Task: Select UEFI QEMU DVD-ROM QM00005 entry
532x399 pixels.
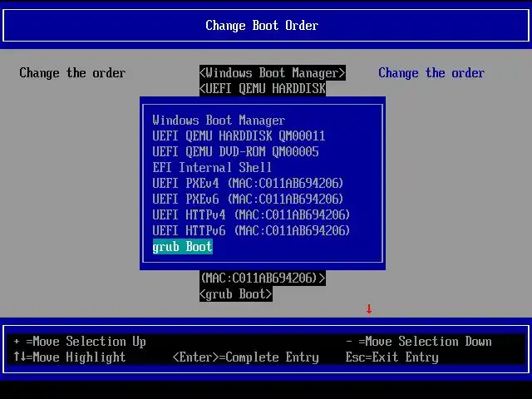Action: [x=235, y=151]
